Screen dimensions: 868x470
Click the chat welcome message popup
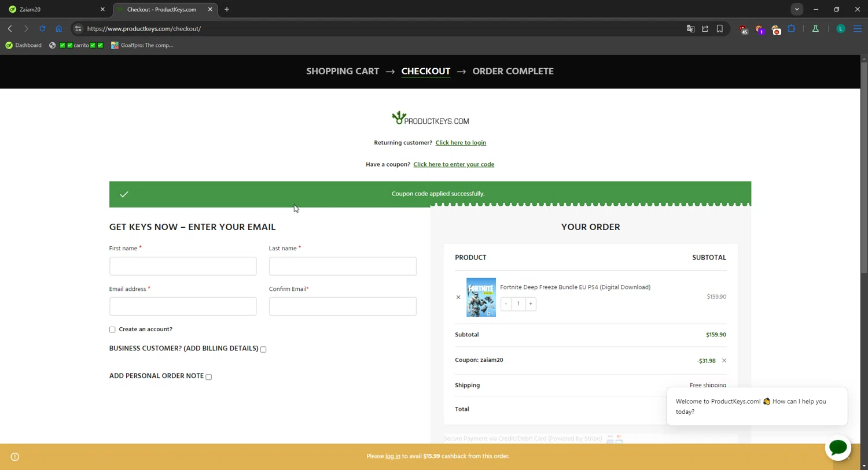[757, 406]
